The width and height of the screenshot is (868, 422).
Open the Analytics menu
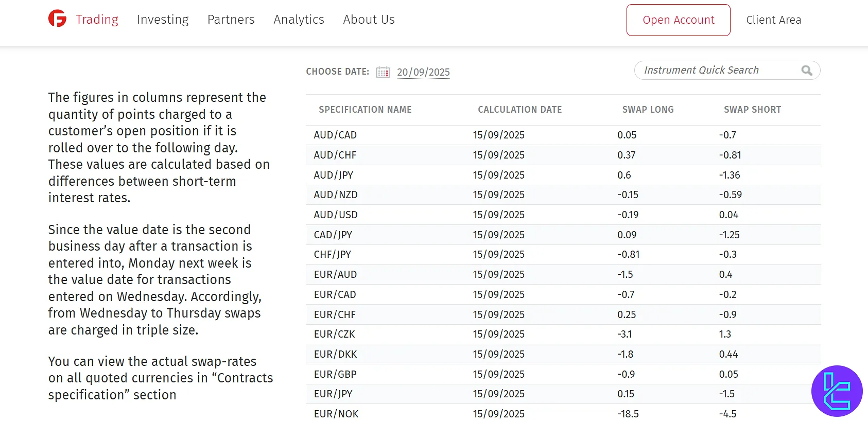[299, 20]
